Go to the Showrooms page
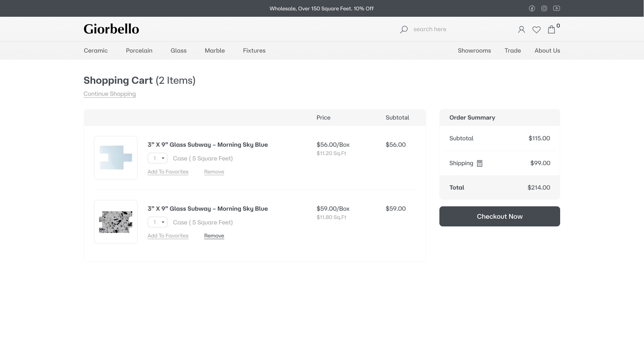 pyautogui.click(x=474, y=51)
